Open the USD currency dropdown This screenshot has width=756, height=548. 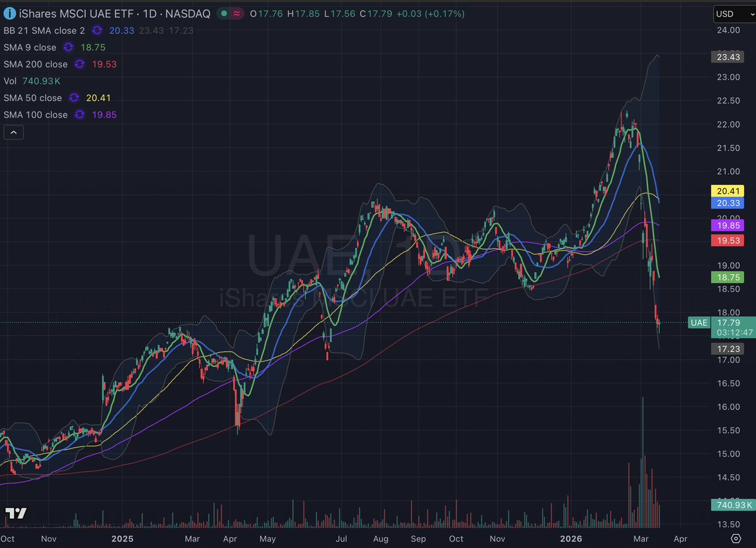(x=735, y=14)
